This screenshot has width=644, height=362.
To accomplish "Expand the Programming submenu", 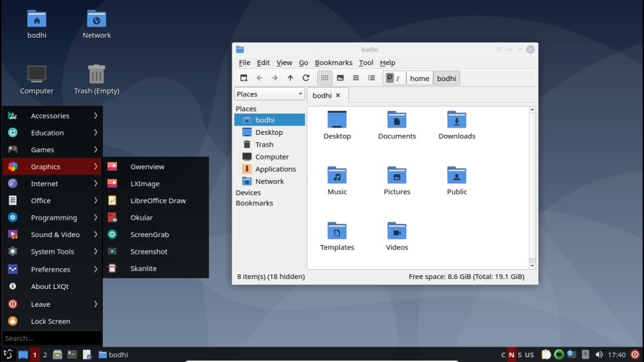I will [x=52, y=217].
